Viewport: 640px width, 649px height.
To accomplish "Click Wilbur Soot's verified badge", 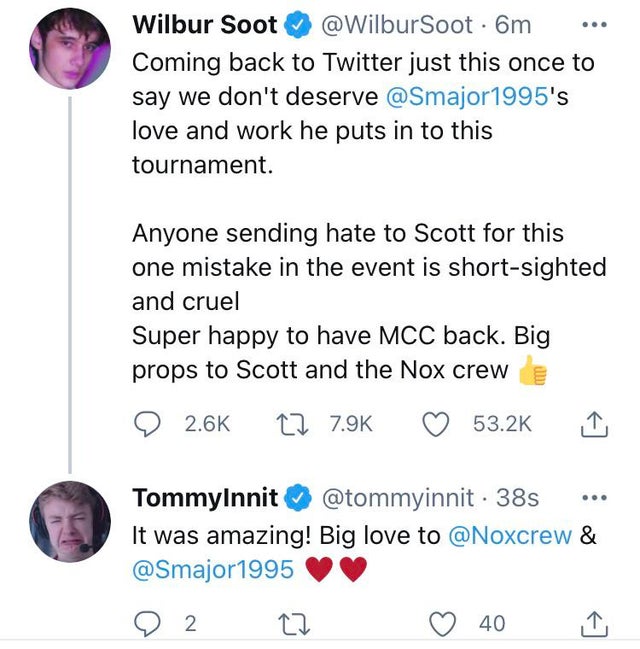I will (298, 25).
